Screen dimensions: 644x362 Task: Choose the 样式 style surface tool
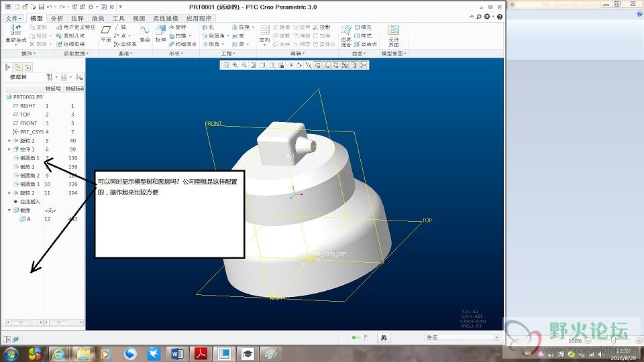point(363,36)
